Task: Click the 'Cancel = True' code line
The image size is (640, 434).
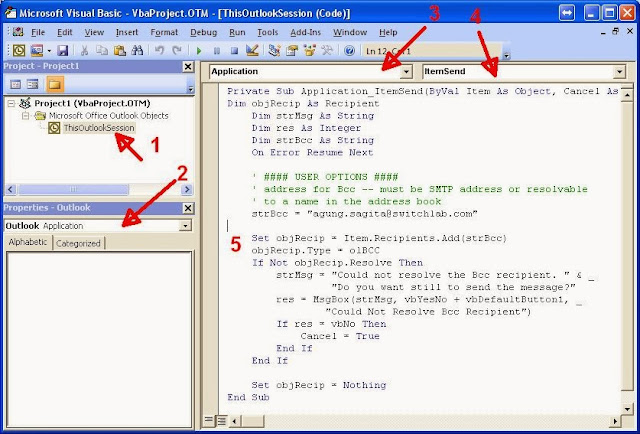Action: coord(340,336)
